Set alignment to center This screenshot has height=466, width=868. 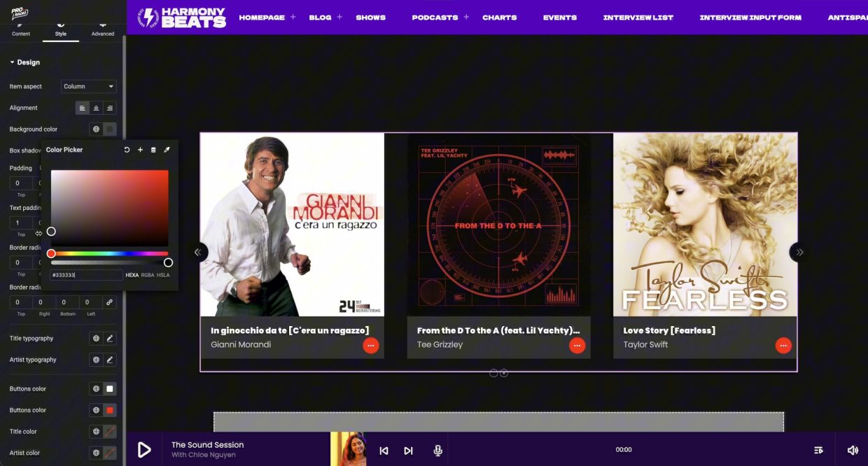pyautogui.click(x=96, y=108)
